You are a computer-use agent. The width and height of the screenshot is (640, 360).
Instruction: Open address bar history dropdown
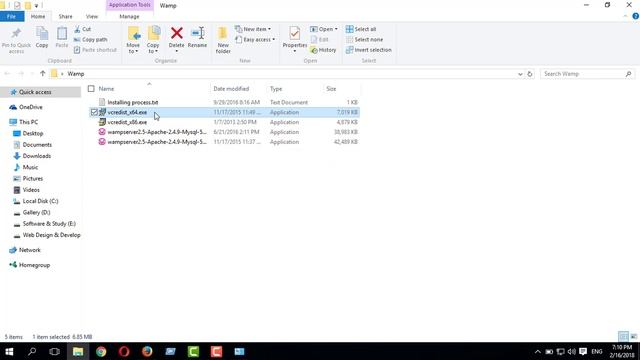[x=520, y=74]
